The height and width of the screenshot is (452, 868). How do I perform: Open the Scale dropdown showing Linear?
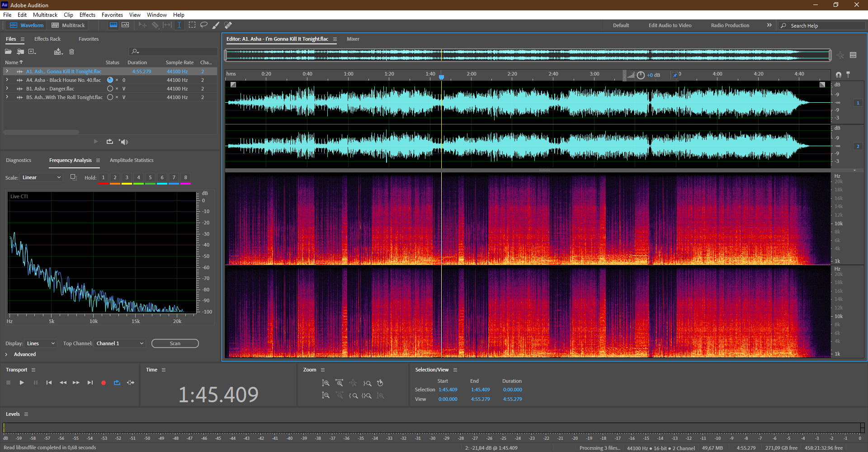click(x=41, y=177)
